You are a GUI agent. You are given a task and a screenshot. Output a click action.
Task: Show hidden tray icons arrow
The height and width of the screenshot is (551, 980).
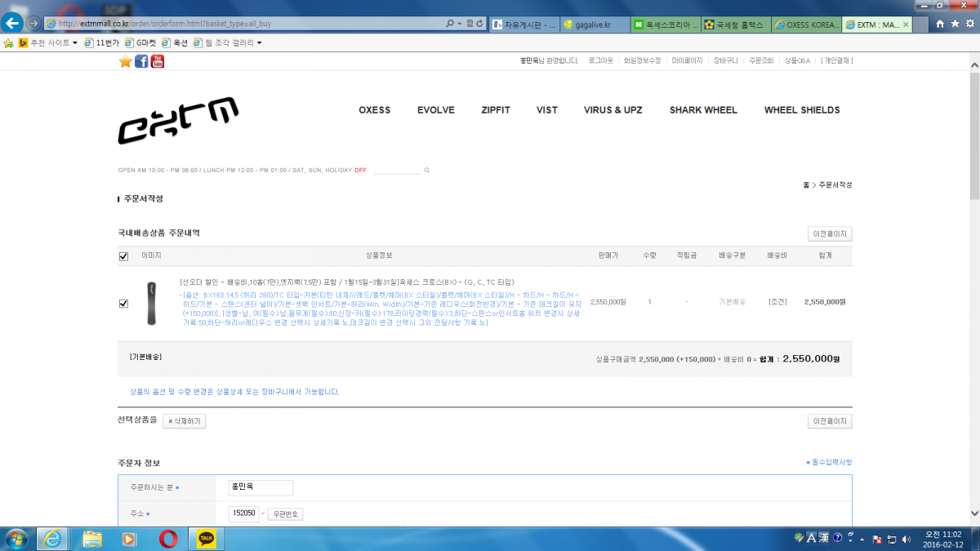tap(863, 539)
